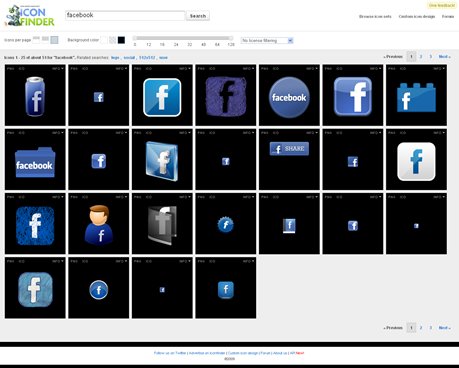The image size is (459, 368).
Task: Download ICO of the Lego brick icon
Action: pos(403,68)
